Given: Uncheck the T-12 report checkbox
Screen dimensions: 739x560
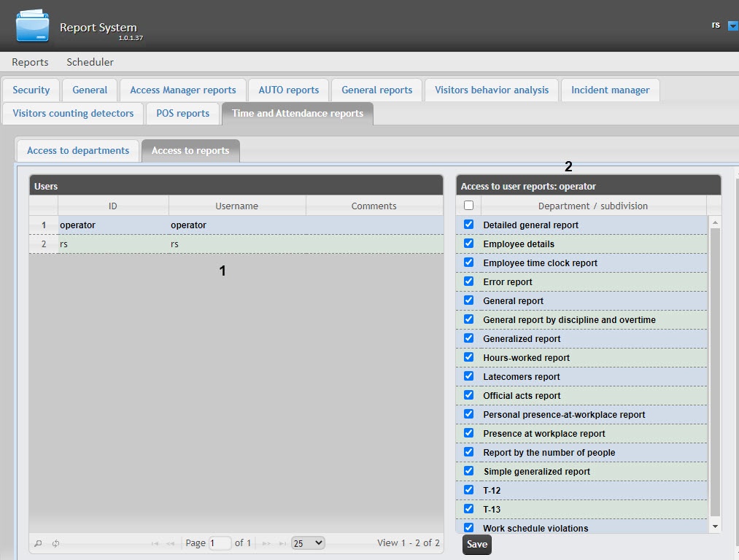Looking at the screenshot, I should coord(468,490).
